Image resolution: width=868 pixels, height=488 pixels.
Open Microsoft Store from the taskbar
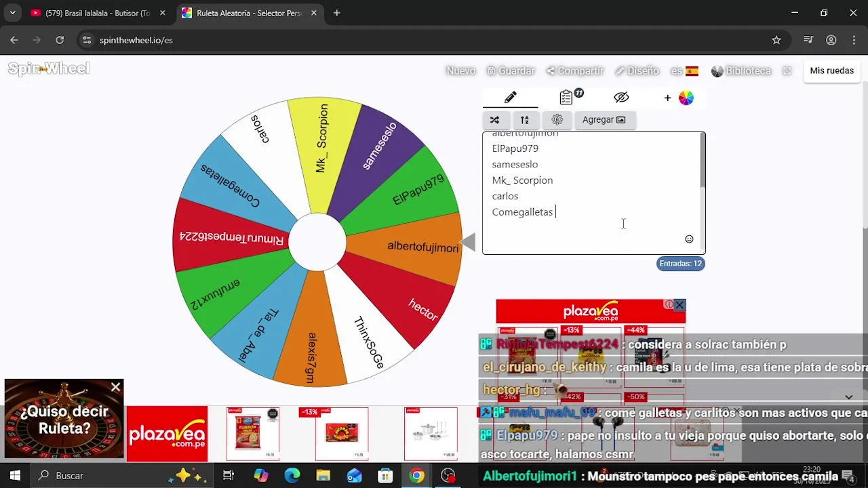pyautogui.click(x=385, y=476)
